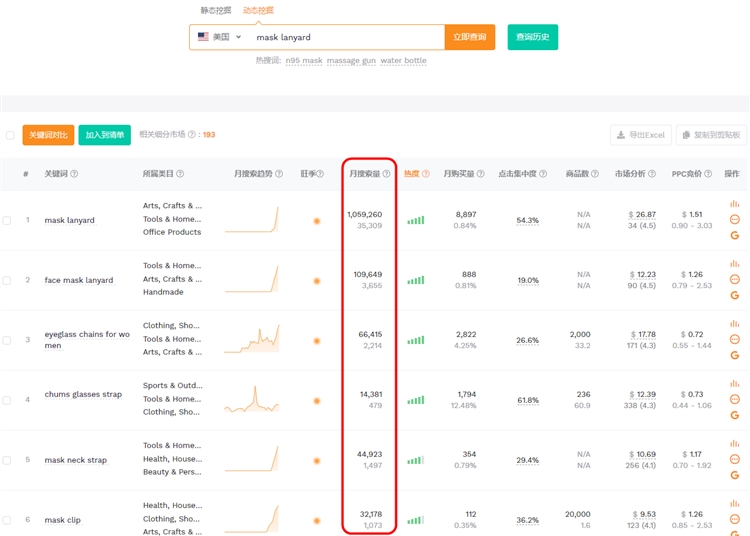Click the mask lanyard search input field
Viewport: 750px width, 536px height.
point(345,37)
